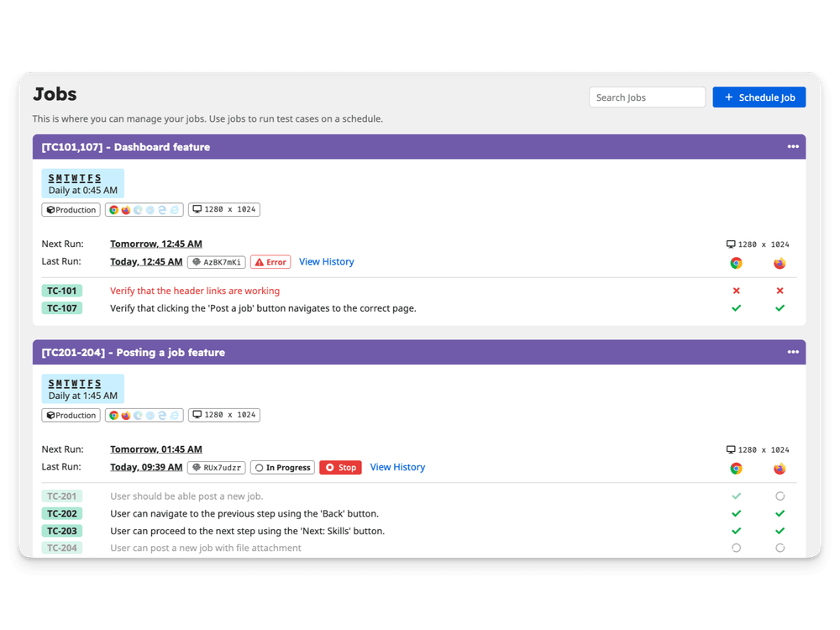Click Chrome icon in Dashboard job browser badge
Viewport: 840px width, 630px height.
coord(113,210)
